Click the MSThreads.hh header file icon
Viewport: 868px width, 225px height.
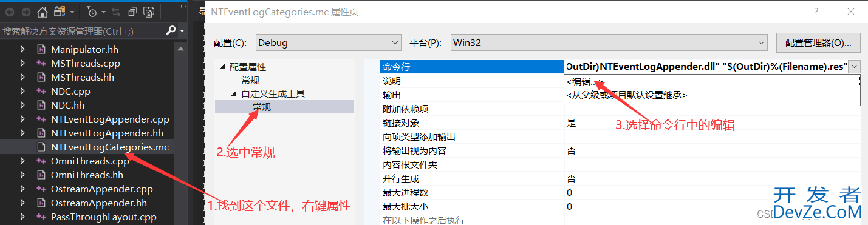click(41, 77)
